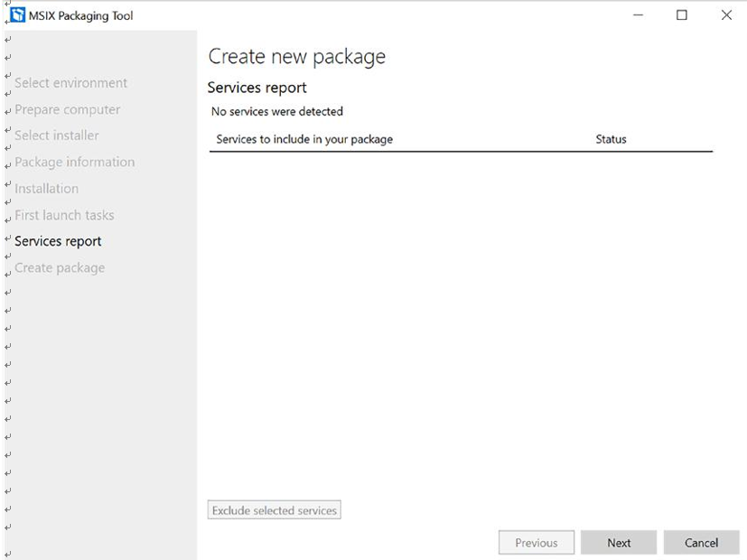This screenshot has width=747, height=560.
Task: Jump to Package information step
Action: pyautogui.click(x=75, y=162)
